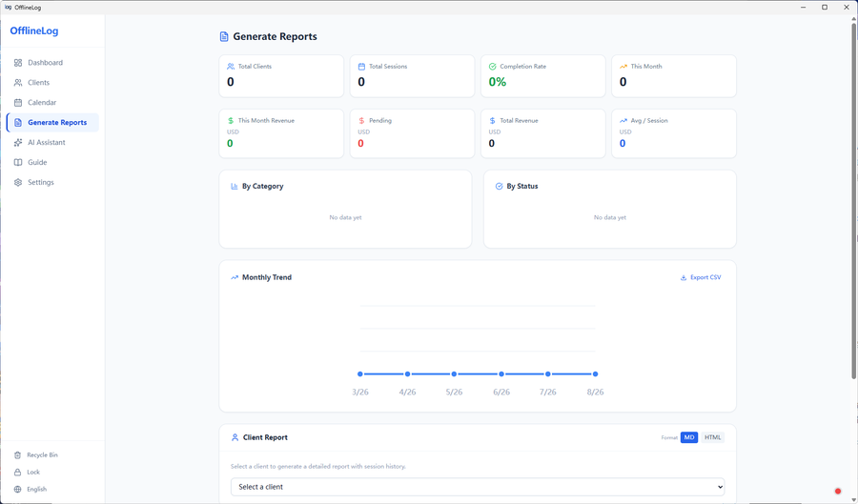The image size is (858, 504).
Task: Click the 7/26 axis label
Action: pyautogui.click(x=548, y=392)
